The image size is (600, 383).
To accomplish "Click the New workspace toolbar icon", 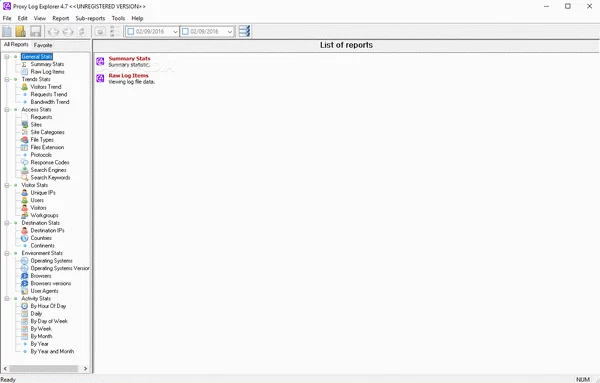I will click(x=7, y=31).
